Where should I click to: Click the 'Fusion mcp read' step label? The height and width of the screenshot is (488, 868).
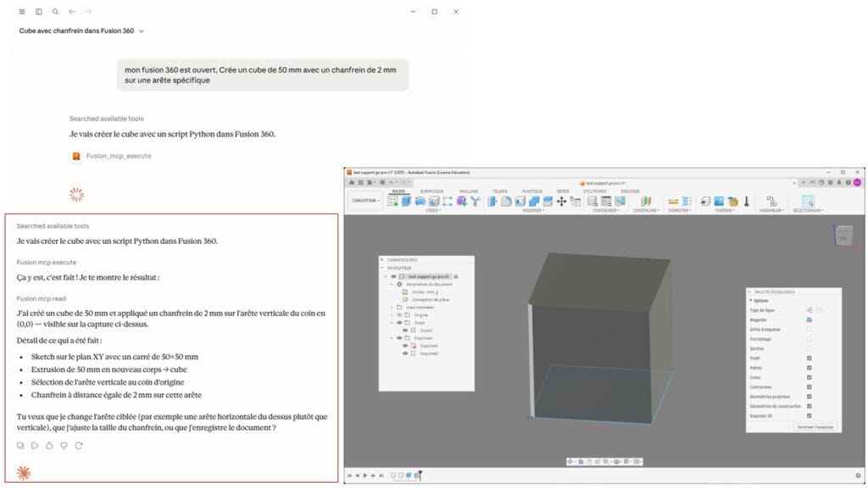pyautogui.click(x=41, y=299)
